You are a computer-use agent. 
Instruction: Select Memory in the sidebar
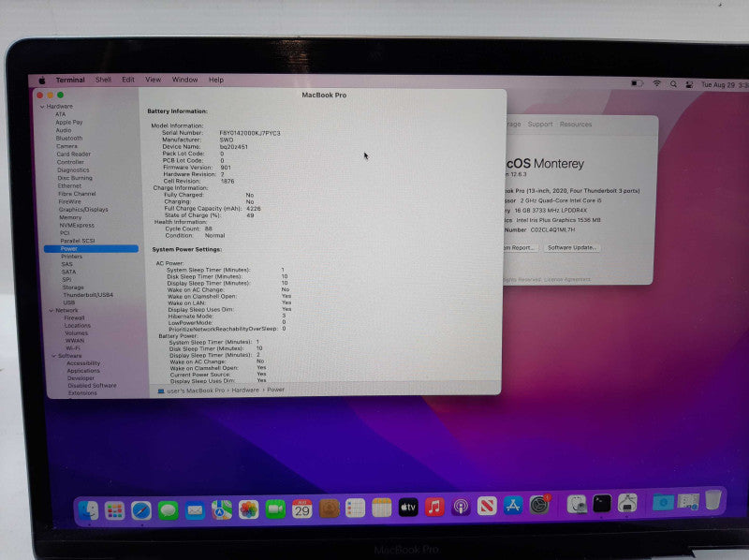(69, 217)
